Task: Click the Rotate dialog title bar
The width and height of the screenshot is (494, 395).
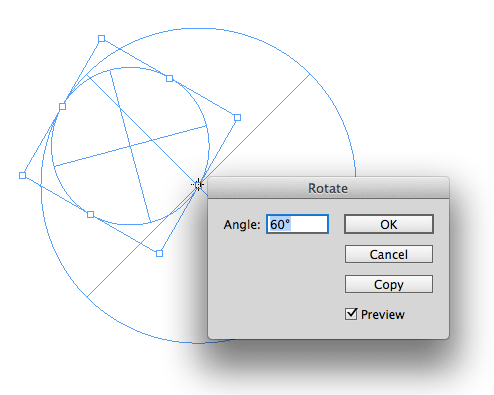Action: coord(328,188)
